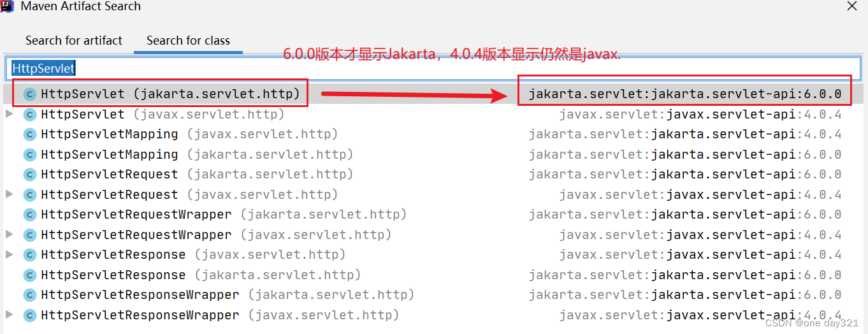Click class icon of HttpServletMapping (javax.servlet.http)

point(29,134)
